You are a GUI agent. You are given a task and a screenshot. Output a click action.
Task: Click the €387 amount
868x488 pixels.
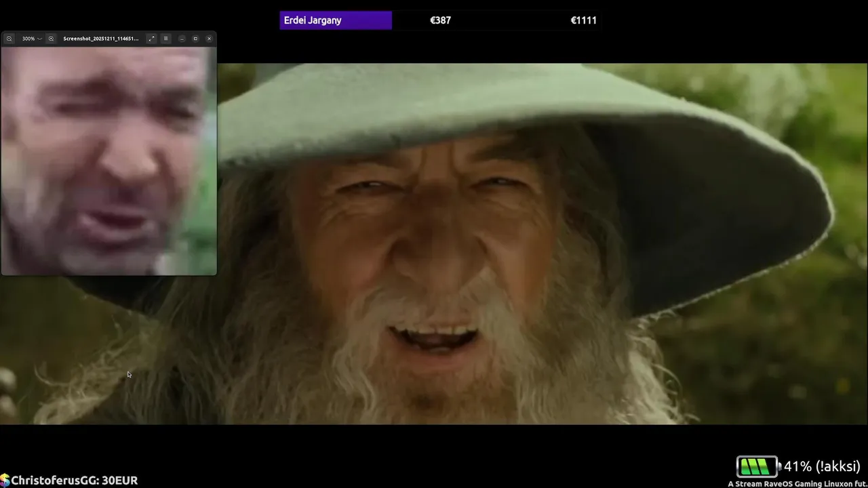tap(440, 20)
